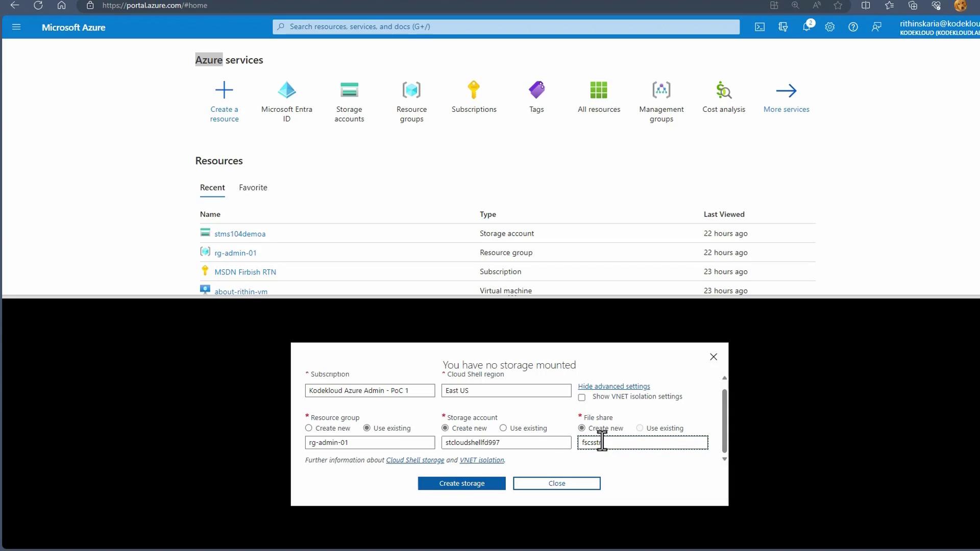The width and height of the screenshot is (980, 551).
Task: Open the Cost analysis icon
Action: point(723,90)
